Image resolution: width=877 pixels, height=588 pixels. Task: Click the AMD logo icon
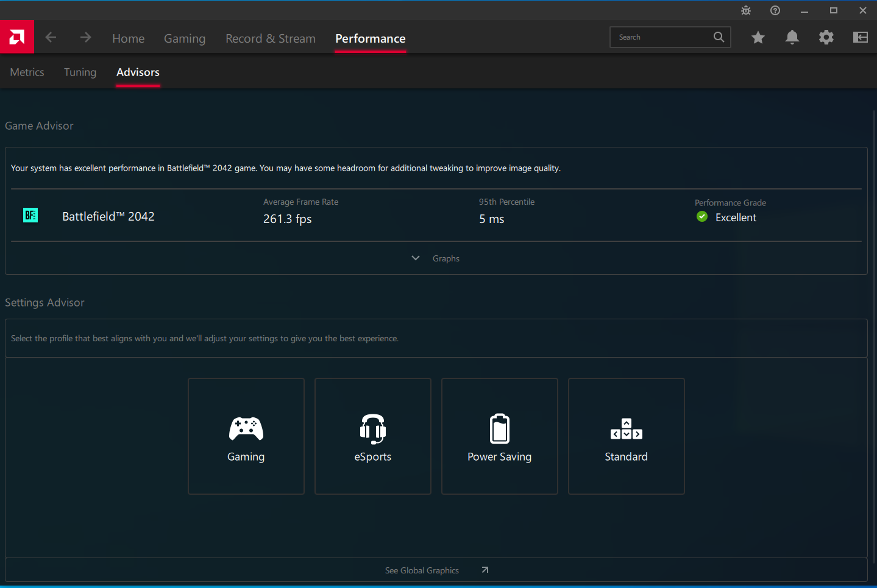point(17,37)
